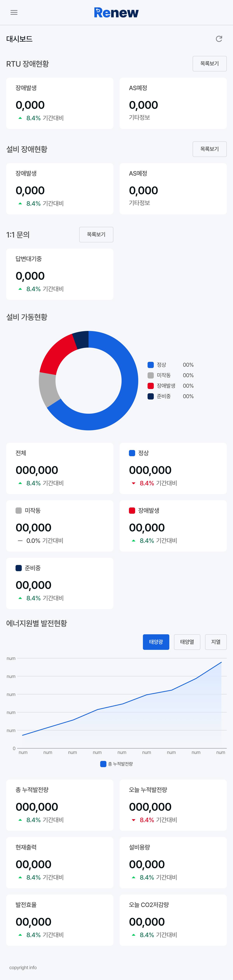Click dash indicator on 미작동 card
This screenshot has width=233, height=980.
point(20,541)
